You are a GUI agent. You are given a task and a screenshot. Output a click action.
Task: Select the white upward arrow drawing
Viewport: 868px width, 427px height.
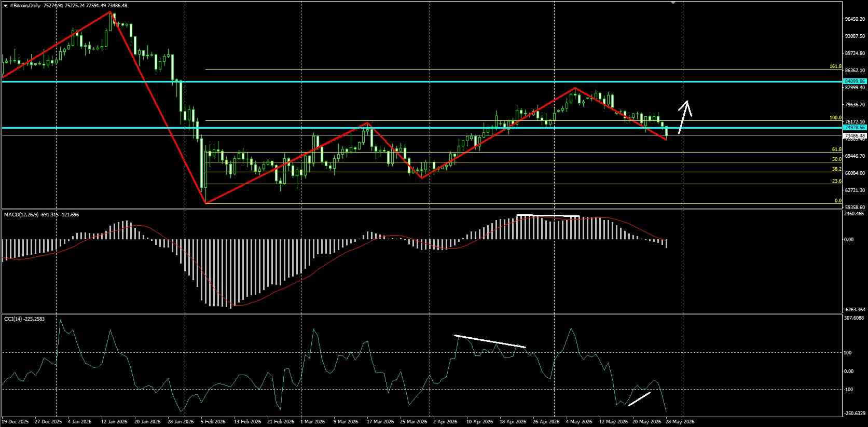pyautogui.click(x=685, y=117)
